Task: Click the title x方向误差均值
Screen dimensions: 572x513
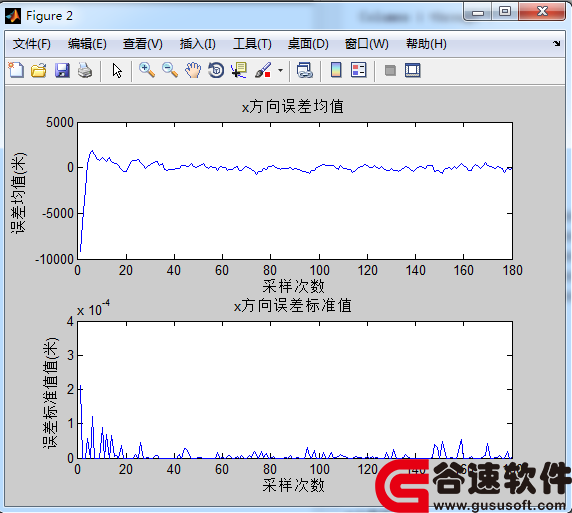Action: pos(293,107)
